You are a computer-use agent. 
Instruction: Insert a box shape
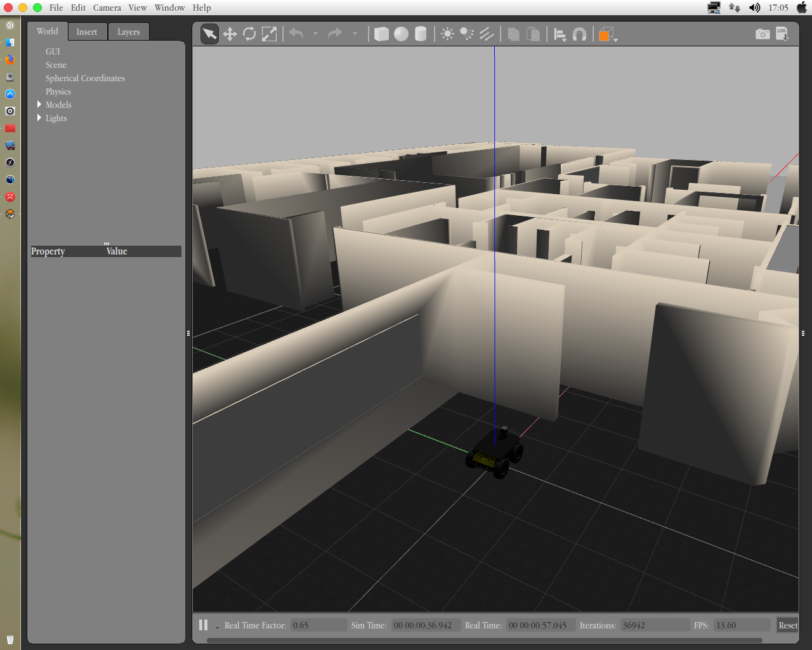381,34
